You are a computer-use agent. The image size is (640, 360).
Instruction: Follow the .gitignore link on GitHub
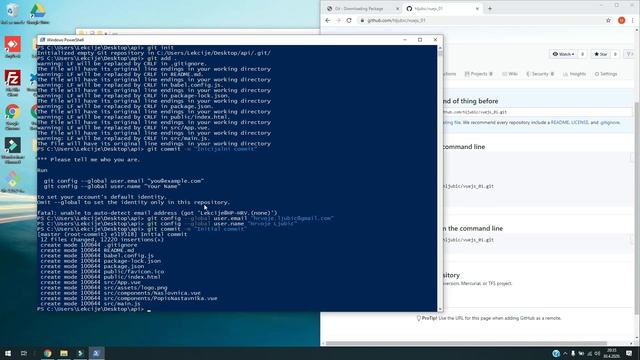[x=610, y=122]
